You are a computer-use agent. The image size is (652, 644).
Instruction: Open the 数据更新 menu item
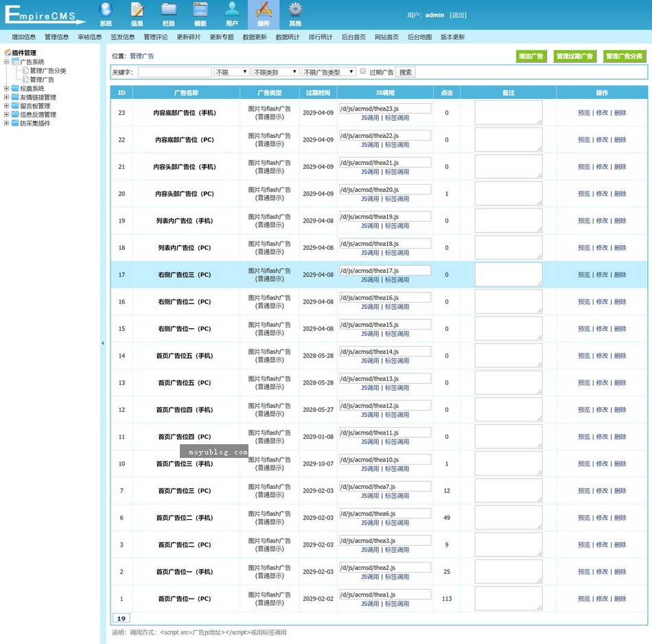pos(255,37)
